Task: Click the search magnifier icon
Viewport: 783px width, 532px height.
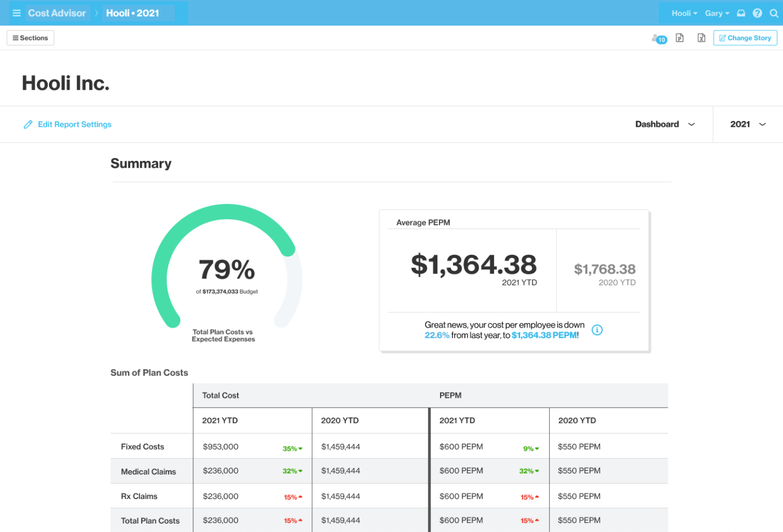Action: click(x=774, y=13)
